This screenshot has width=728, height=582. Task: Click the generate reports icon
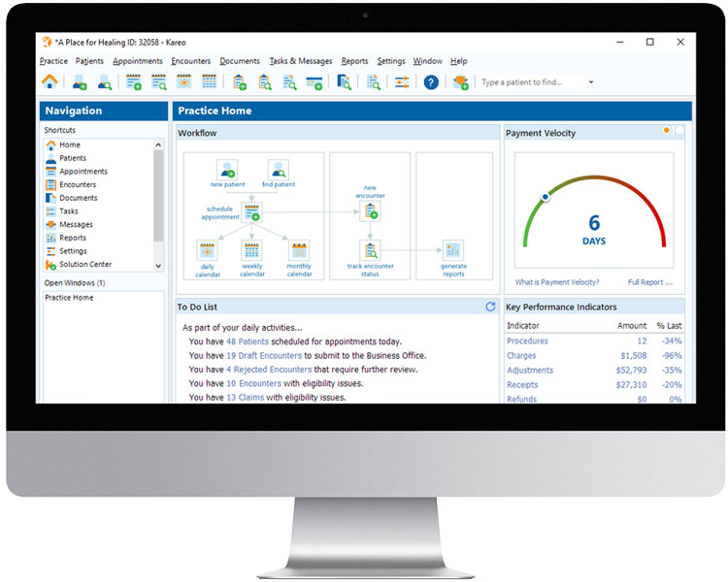tap(453, 249)
